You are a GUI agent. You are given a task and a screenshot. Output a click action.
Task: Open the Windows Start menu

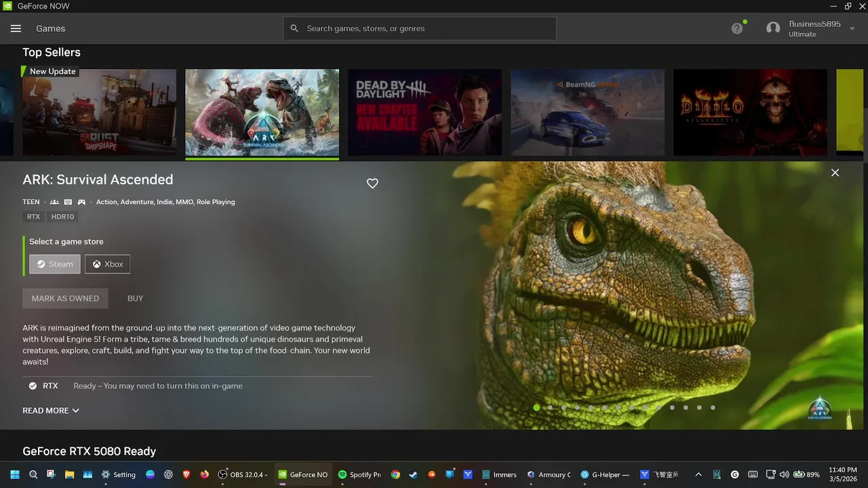[x=15, y=474]
